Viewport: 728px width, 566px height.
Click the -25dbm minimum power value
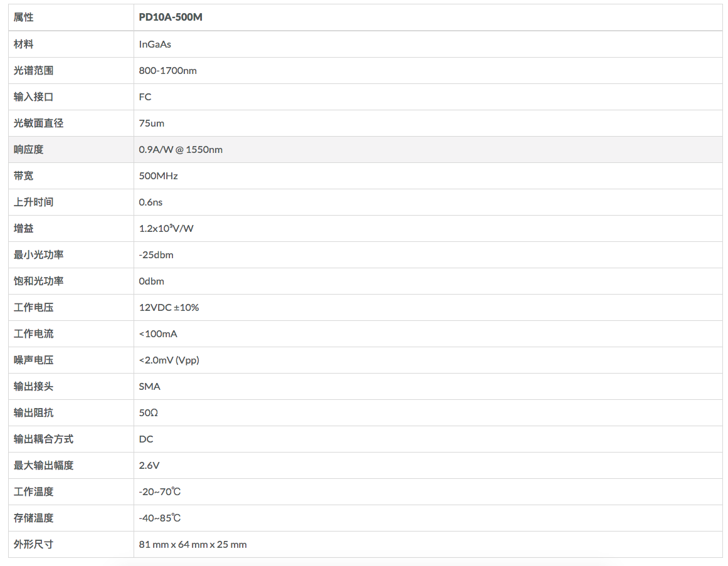pos(156,255)
